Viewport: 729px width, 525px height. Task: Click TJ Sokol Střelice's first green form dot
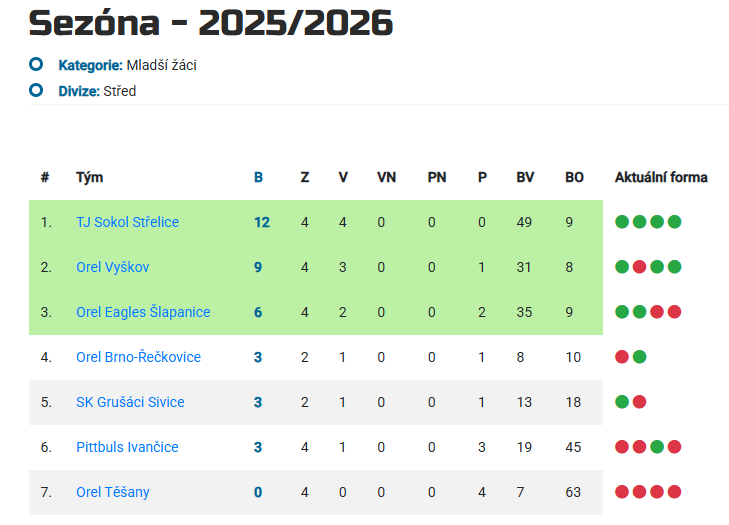[x=623, y=222]
